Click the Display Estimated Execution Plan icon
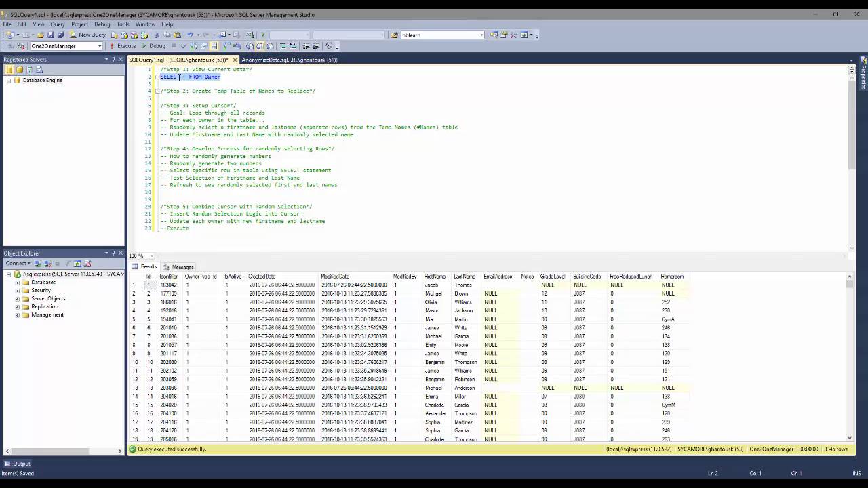The height and width of the screenshot is (488, 868). [x=194, y=46]
